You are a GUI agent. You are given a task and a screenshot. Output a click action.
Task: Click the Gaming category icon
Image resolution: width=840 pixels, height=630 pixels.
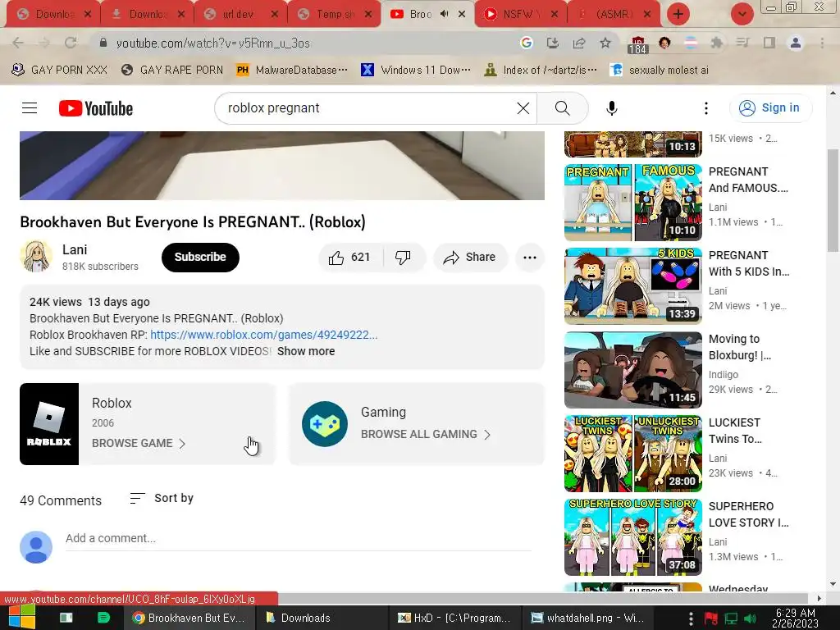pyautogui.click(x=325, y=424)
